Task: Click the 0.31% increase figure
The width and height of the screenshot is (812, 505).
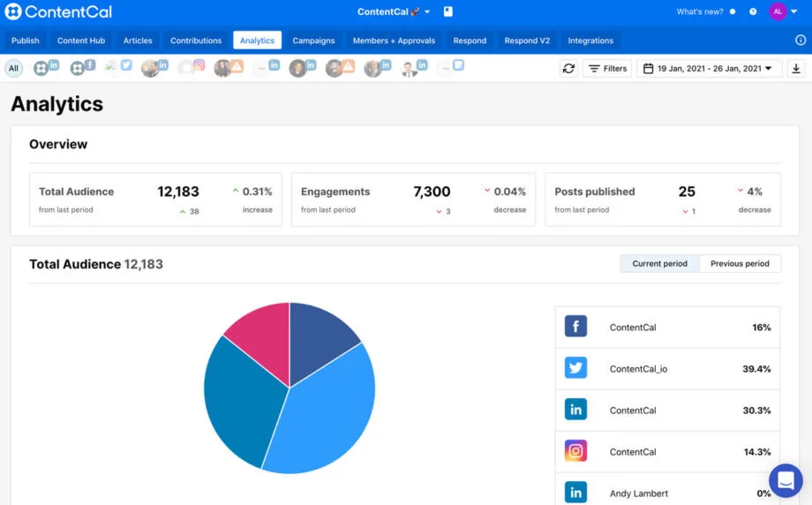Action: [258, 192]
